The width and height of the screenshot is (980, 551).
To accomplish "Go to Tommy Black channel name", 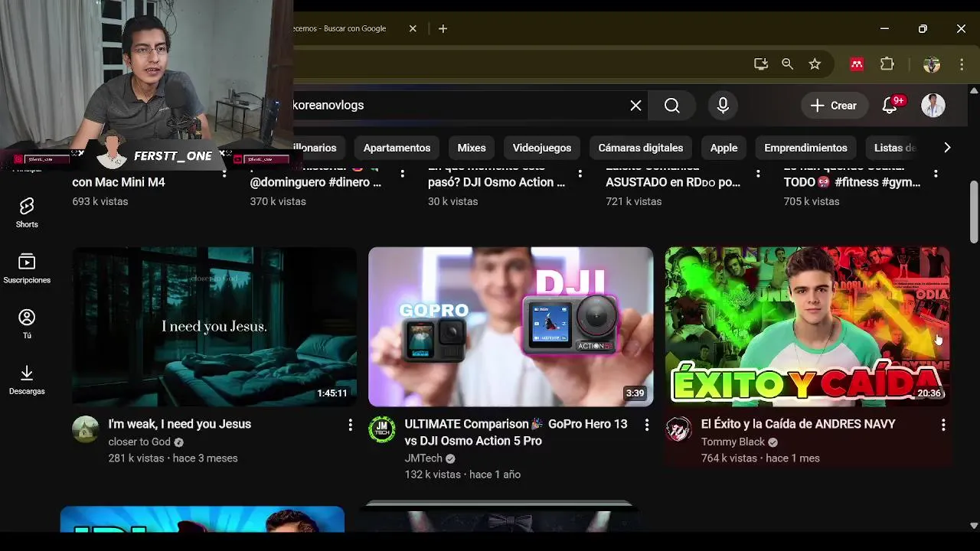I will [733, 442].
